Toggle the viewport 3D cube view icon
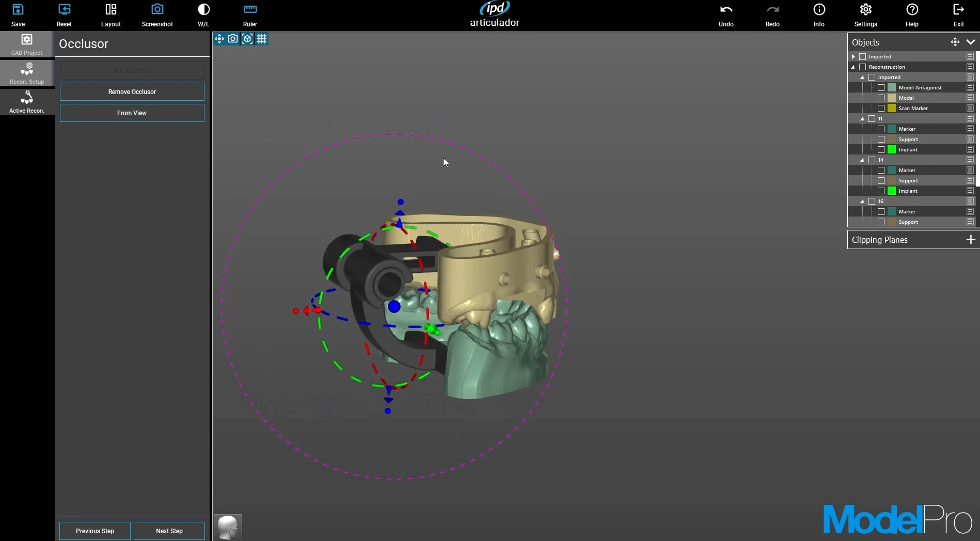Viewport: 980px width, 541px height. (x=247, y=39)
